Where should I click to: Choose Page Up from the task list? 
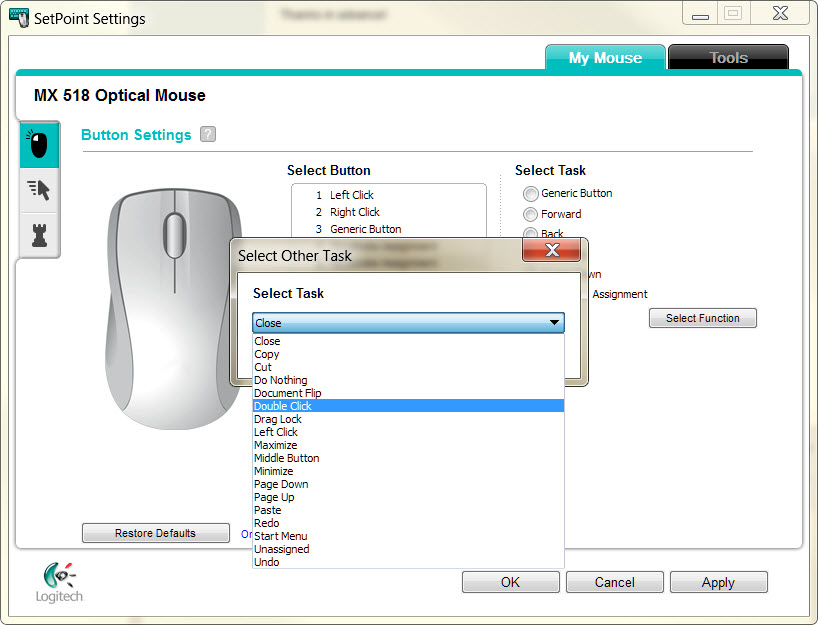(408, 497)
